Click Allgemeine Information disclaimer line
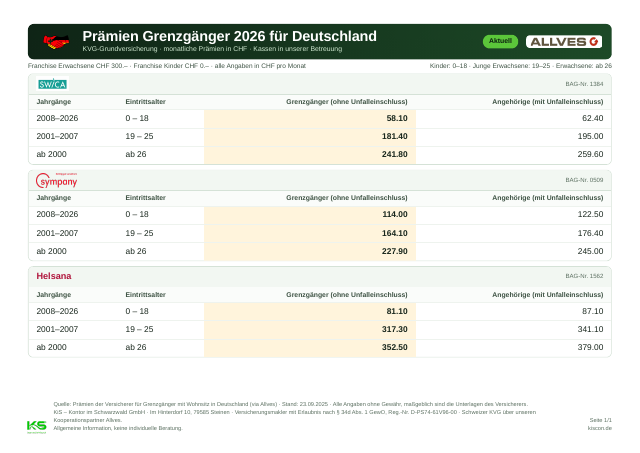The width and height of the screenshot is (640, 453). 118,428
